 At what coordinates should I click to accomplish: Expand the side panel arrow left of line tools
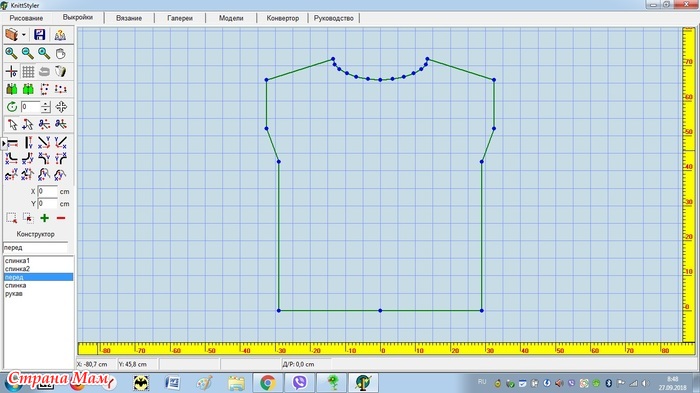click(x=4, y=143)
